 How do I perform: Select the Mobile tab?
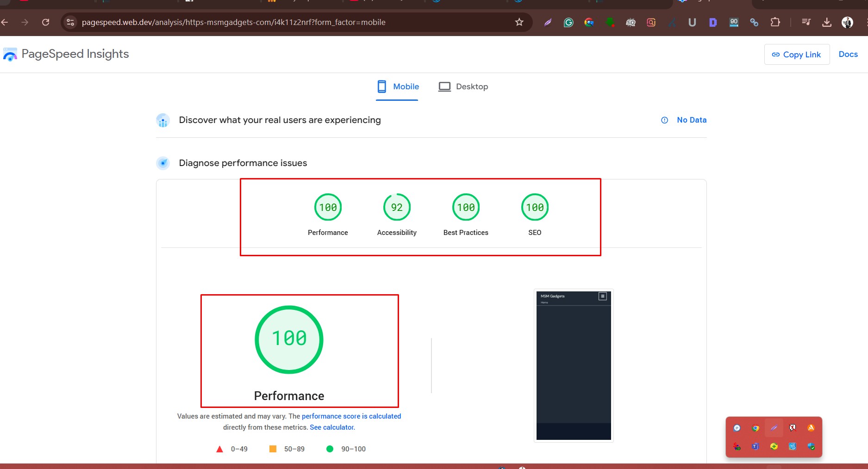pyautogui.click(x=398, y=86)
